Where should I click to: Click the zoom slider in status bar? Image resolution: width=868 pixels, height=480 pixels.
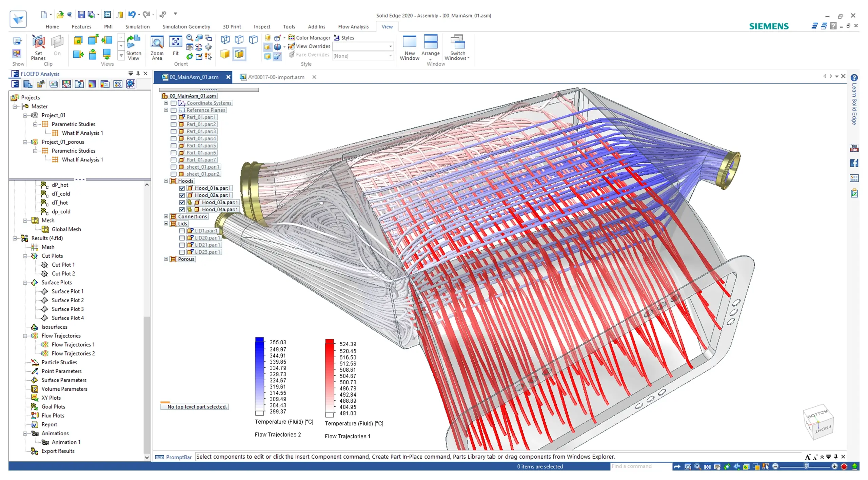point(806,466)
